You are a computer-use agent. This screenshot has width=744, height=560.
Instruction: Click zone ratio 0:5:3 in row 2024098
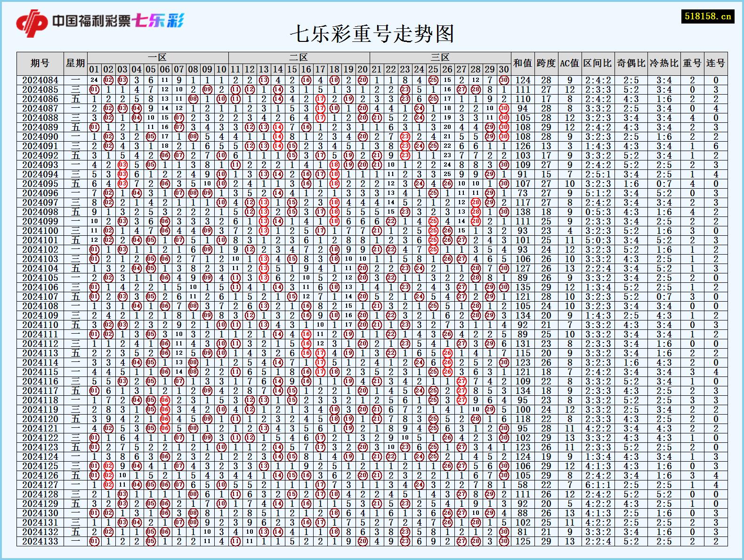(598, 212)
